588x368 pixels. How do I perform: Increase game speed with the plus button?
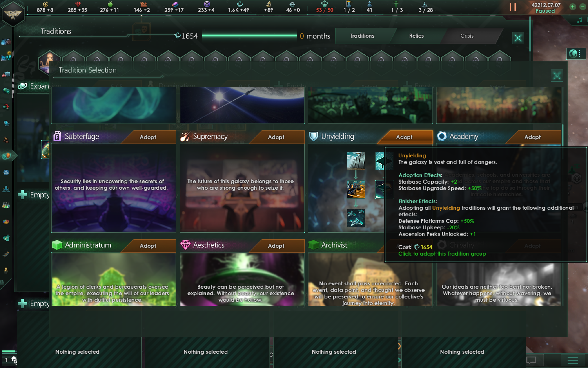point(573,7)
